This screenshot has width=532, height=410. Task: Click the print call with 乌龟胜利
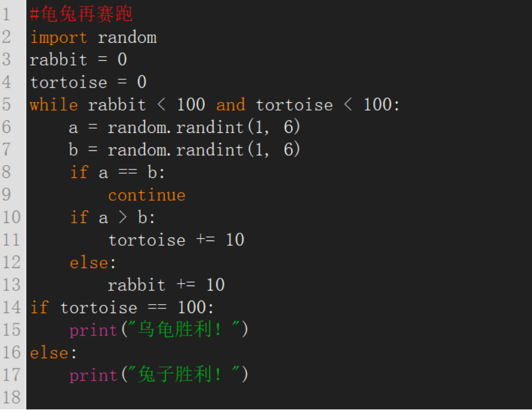coord(159,329)
